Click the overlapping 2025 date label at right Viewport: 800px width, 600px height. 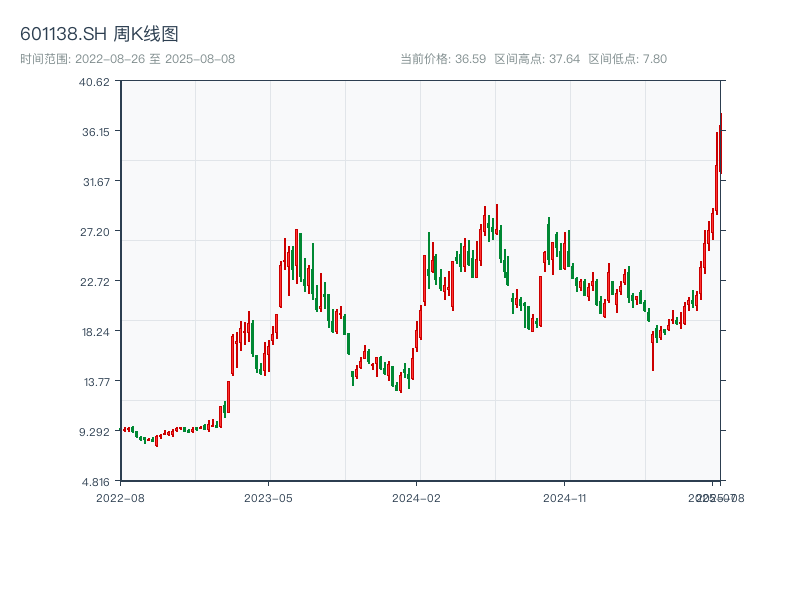tap(714, 497)
